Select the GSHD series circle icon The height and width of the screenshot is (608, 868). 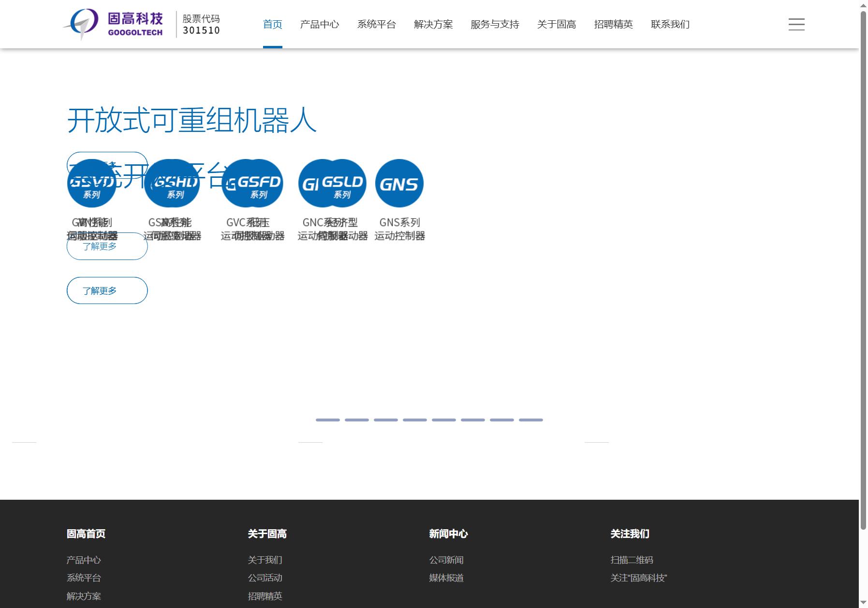point(176,183)
